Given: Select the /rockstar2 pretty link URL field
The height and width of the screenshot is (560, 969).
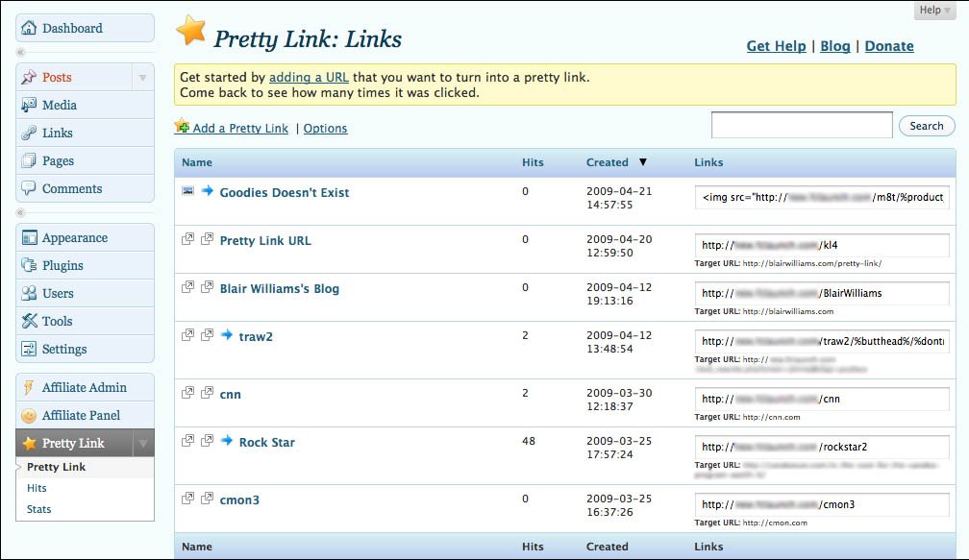Looking at the screenshot, I should coord(822,447).
